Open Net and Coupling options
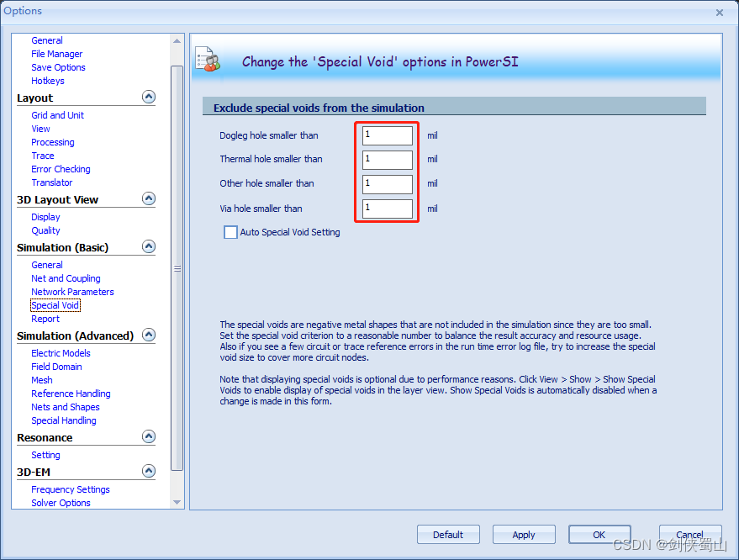 click(66, 278)
